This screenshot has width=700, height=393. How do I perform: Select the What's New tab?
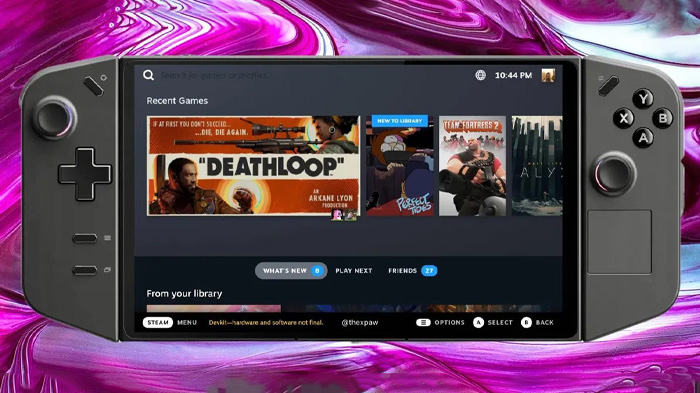[x=291, y=271]
